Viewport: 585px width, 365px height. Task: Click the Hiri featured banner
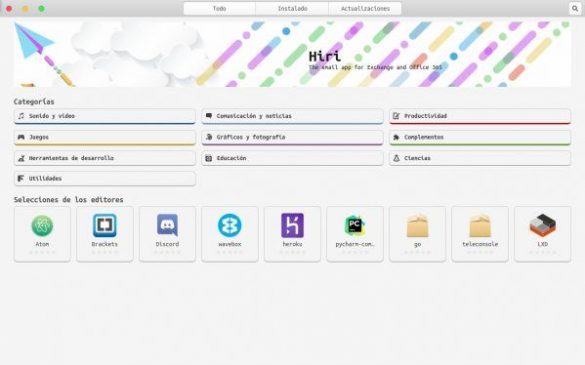point(292,54)
